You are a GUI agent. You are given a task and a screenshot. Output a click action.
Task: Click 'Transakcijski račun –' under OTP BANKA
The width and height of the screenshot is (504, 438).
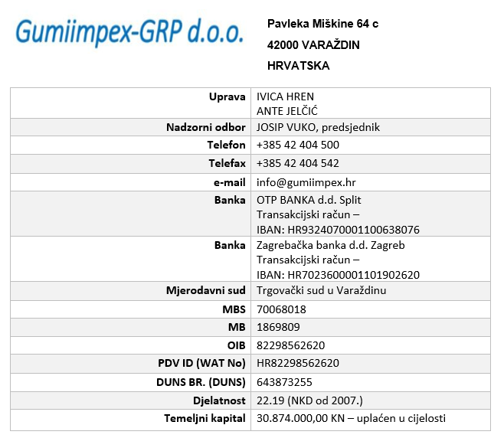click(308, 214)
